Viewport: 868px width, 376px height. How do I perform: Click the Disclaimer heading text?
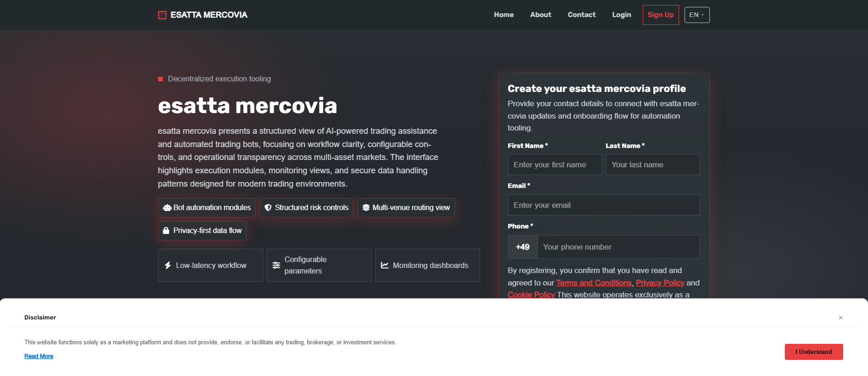40,317
